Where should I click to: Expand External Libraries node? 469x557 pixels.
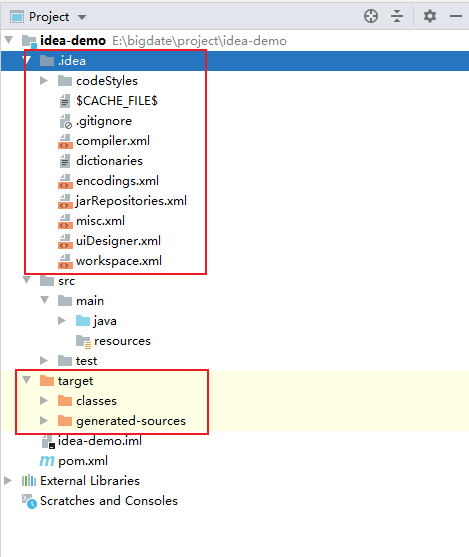point(7,481)
